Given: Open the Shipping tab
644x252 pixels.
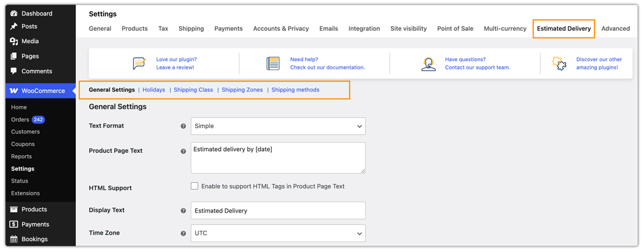Looking at the screenshot, I should click(x=191, y=29).
